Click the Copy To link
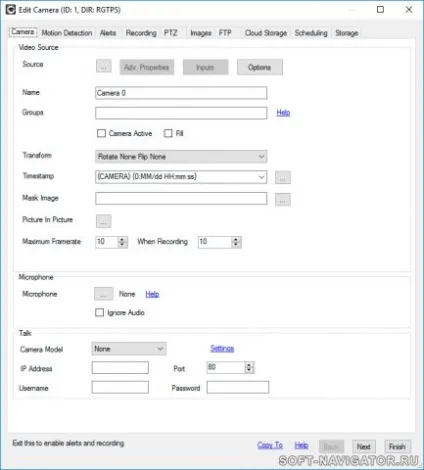 (x=270, y=445)
